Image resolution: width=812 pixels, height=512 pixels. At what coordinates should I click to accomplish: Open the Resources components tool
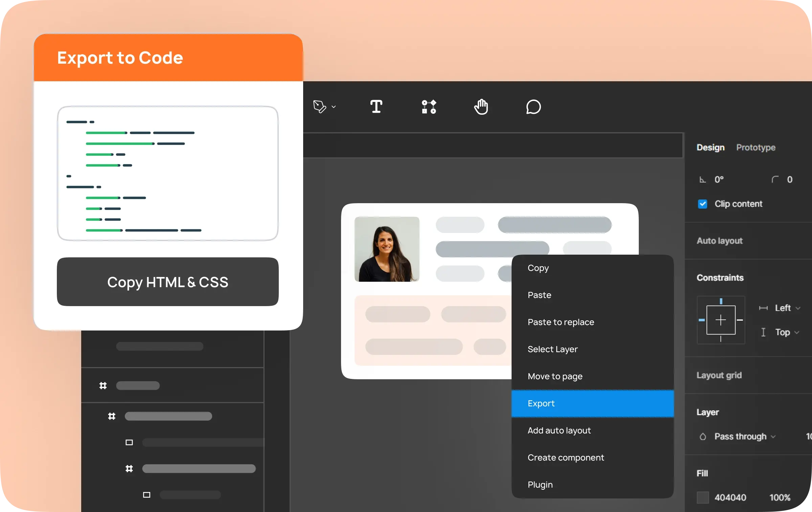point(429,107)
